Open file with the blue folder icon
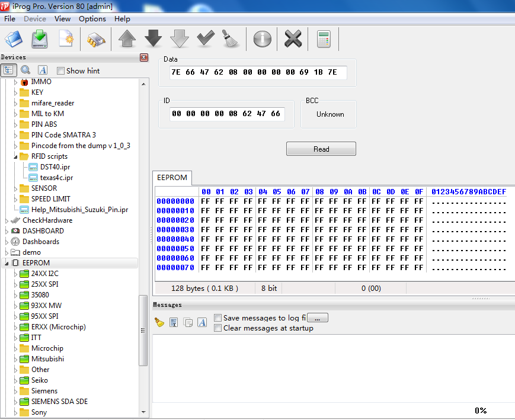The image size is (515, 420). (14, 39)
